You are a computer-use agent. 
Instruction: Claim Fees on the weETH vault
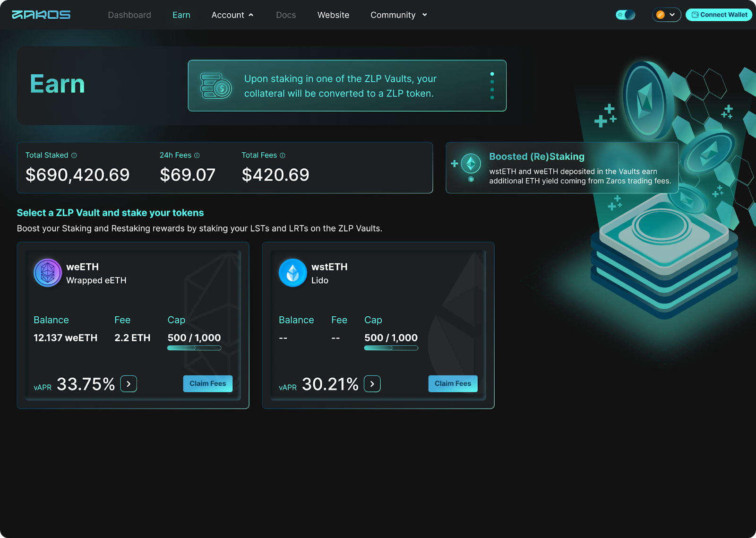click(208, 383)
